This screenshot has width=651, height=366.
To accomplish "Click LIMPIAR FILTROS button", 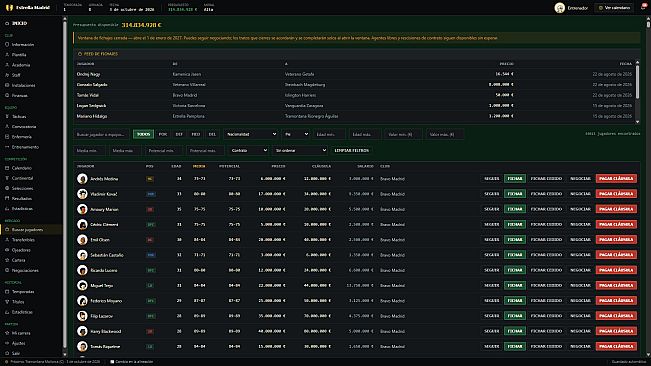I will [x=352, y=151].
